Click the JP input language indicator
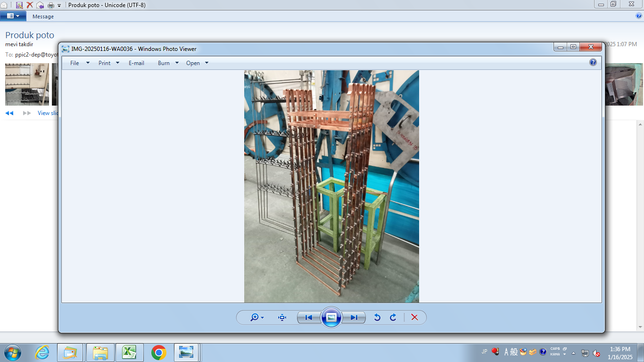Image resolution: width=644 pixels, height=362 pixels. [x=485, y=352]
